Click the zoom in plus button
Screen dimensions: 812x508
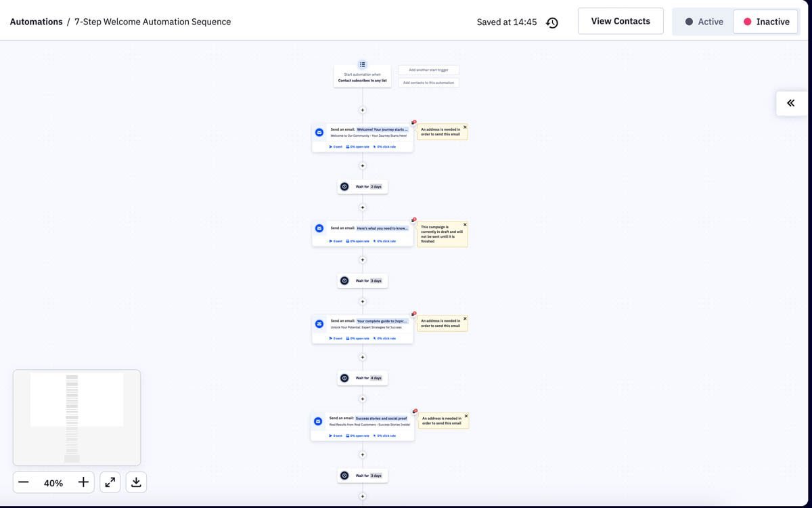[x=83, y=482]
